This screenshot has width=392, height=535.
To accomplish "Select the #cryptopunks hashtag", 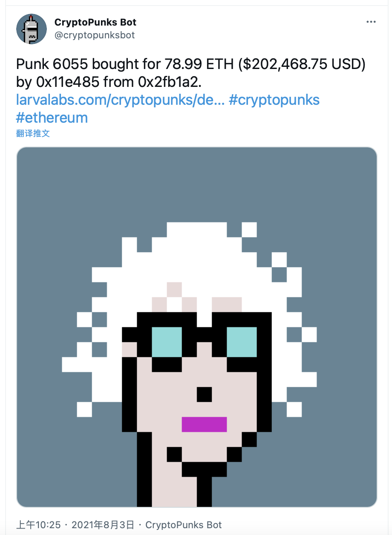I will point(274,100).
